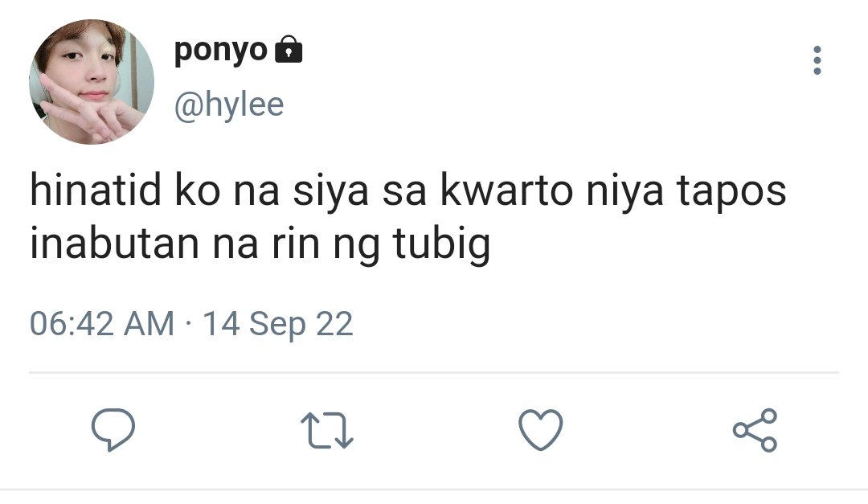Open ponyo's profile picture
Screen dimensions: 868x504
(92, 81)
